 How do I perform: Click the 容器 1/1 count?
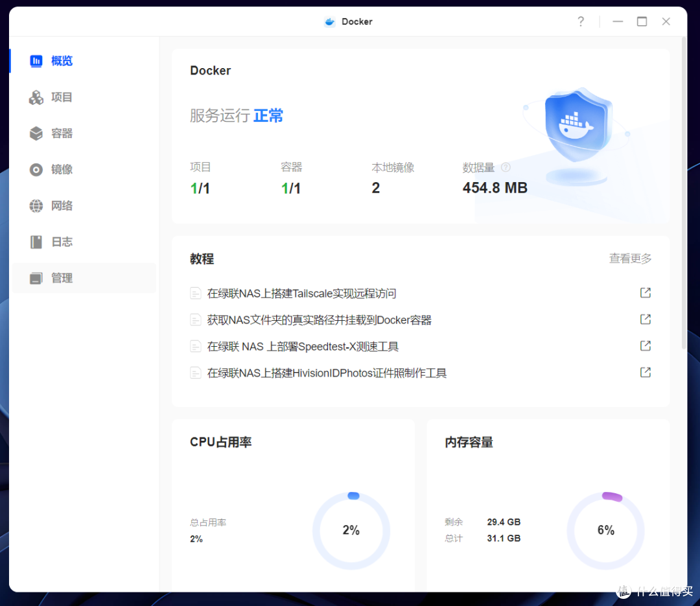290,188
